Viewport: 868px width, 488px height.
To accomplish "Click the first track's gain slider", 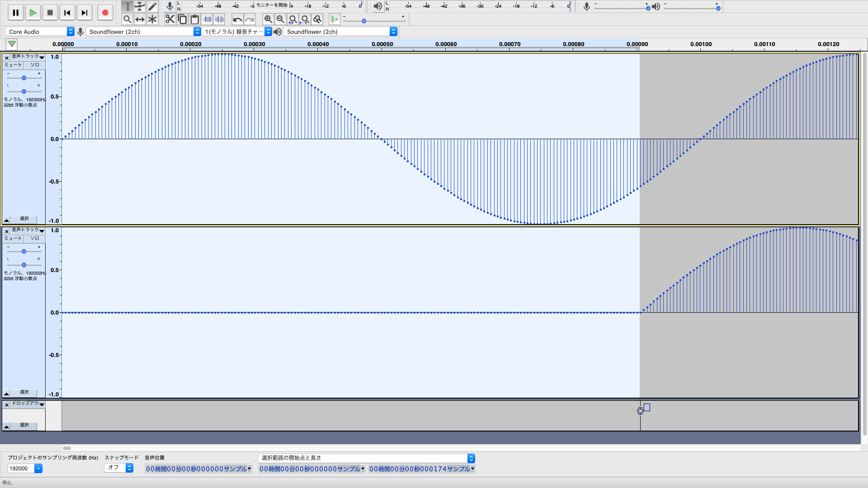I will click(24, 78).
